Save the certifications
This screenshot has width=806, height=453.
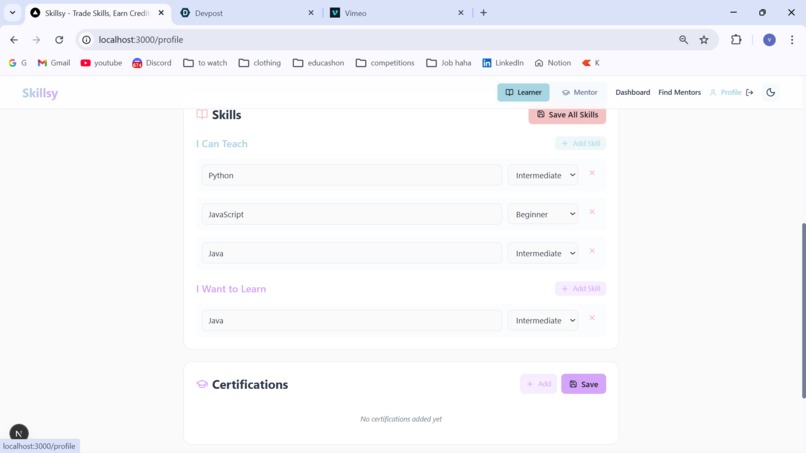583,384
